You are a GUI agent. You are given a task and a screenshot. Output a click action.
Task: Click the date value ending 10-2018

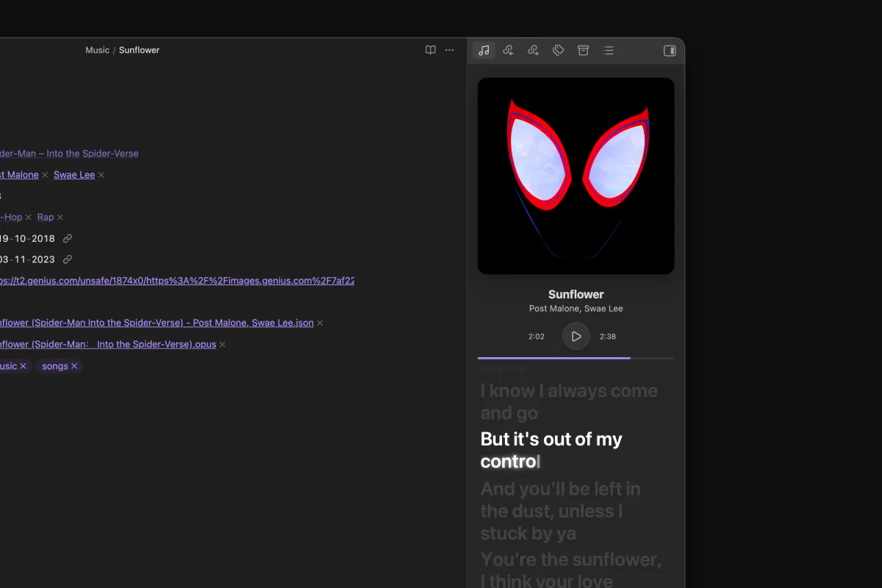[x=27, y=239]
